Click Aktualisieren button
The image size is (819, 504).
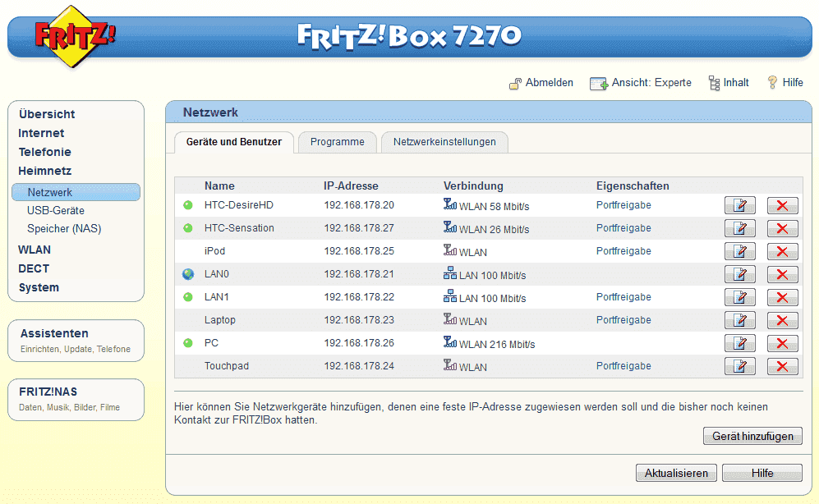click(x=676, y=473)
